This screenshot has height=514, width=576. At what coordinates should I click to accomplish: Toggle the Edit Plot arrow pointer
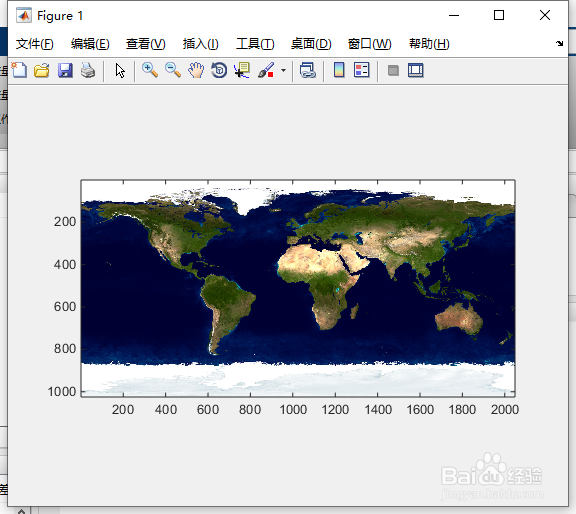(120, 70)
